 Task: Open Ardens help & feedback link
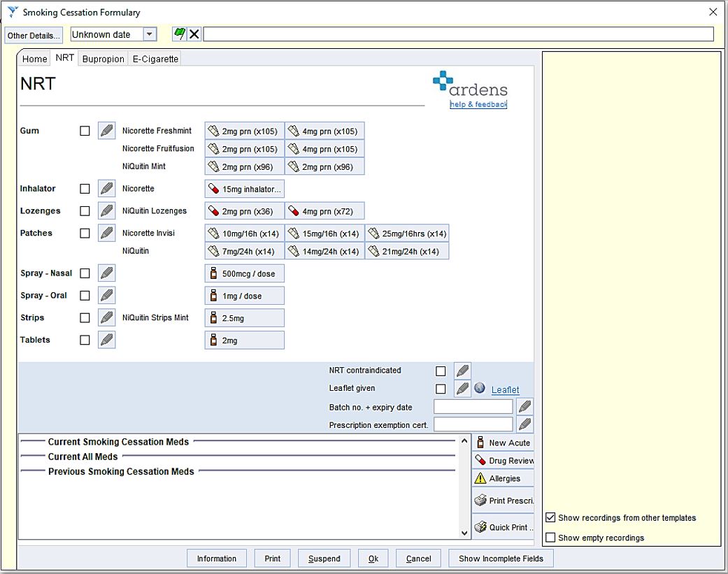(478, 104)
